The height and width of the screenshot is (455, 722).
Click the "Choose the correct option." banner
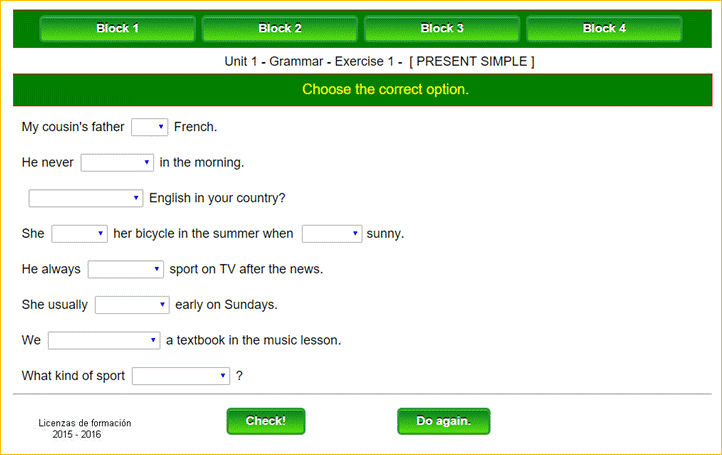[385, 89]
